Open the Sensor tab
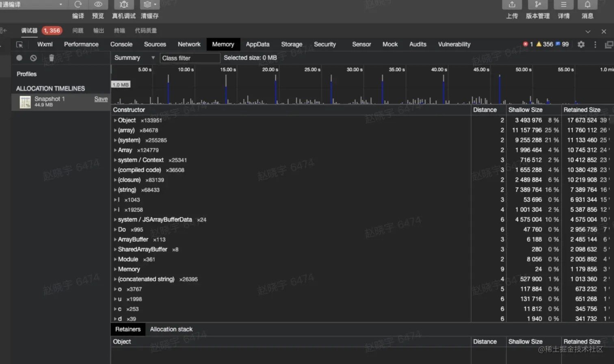 click(x=361, y=44)
